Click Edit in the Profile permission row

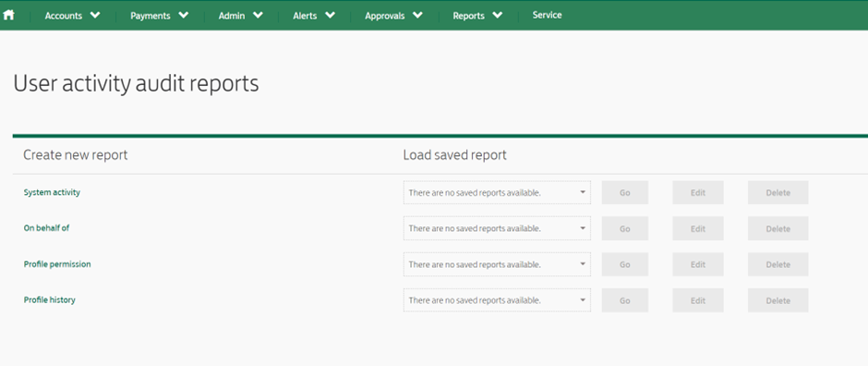pyautogui.click(x=698, y=264)
